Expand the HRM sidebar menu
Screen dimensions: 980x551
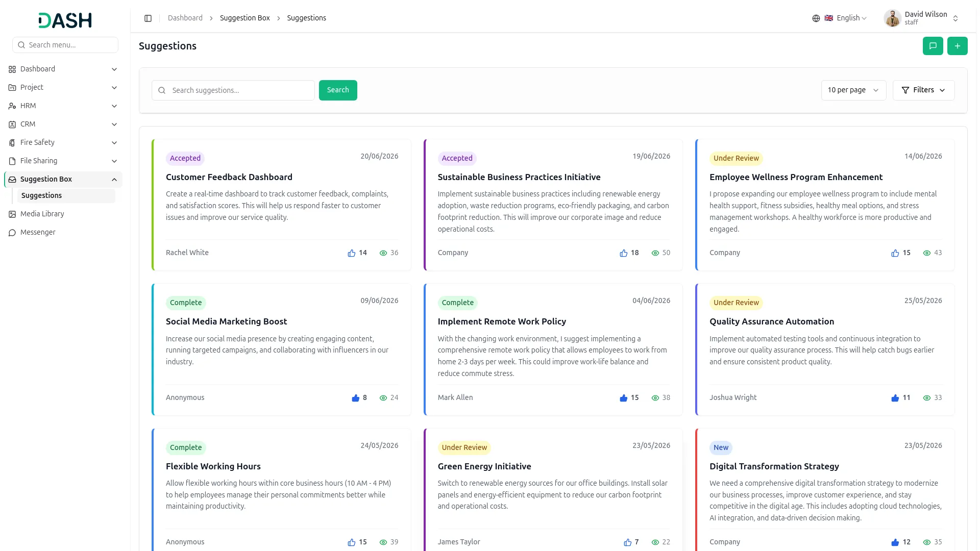[63, 106]
